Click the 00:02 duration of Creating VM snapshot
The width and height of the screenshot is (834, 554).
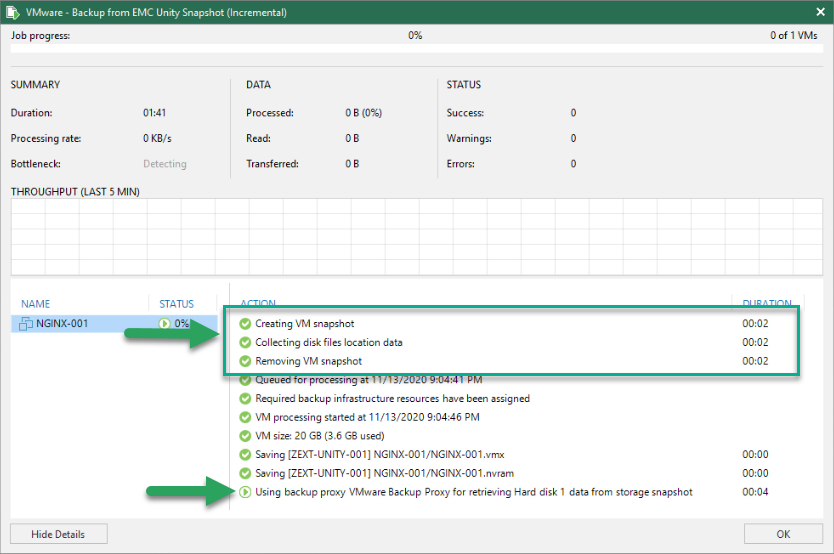tap(755, 324)
